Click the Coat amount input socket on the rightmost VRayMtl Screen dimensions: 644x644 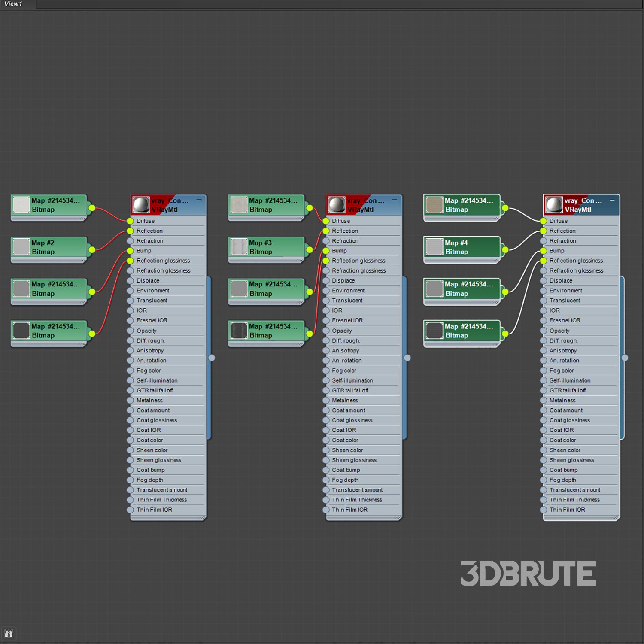coord(544,410)
